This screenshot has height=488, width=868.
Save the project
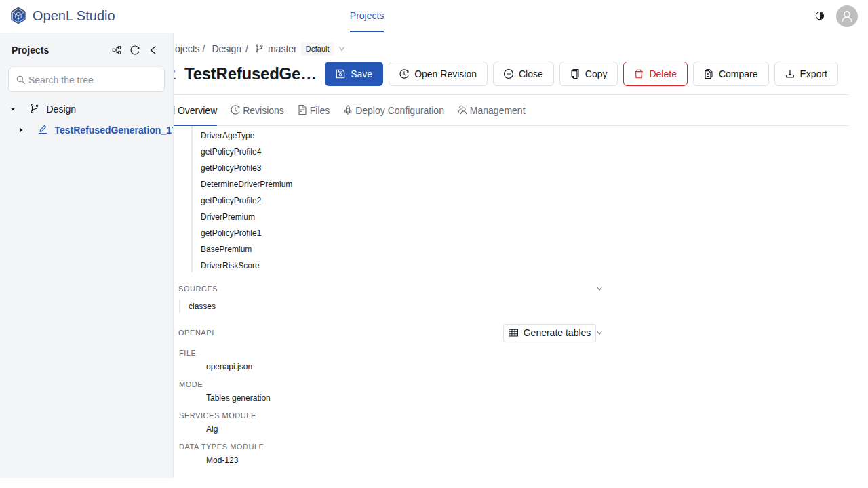(x=354, y=74)
